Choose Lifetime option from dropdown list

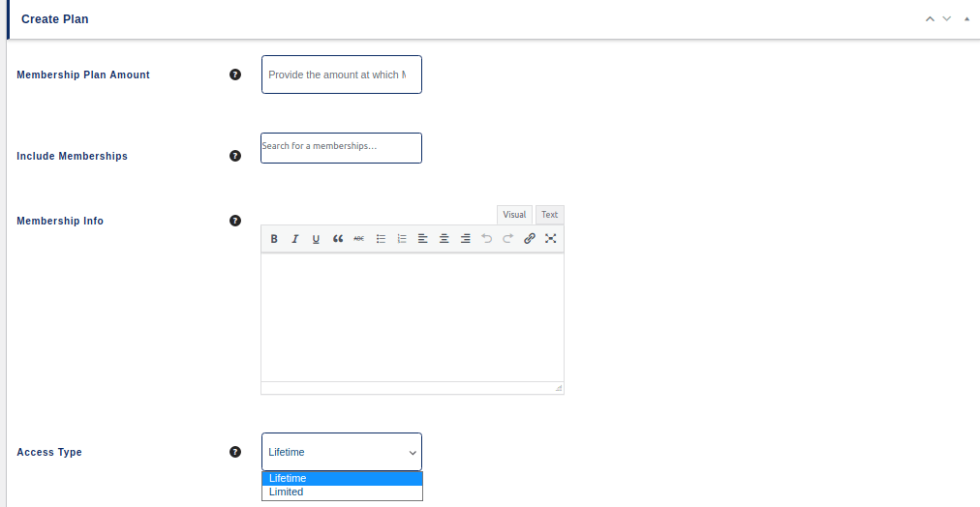343,478
